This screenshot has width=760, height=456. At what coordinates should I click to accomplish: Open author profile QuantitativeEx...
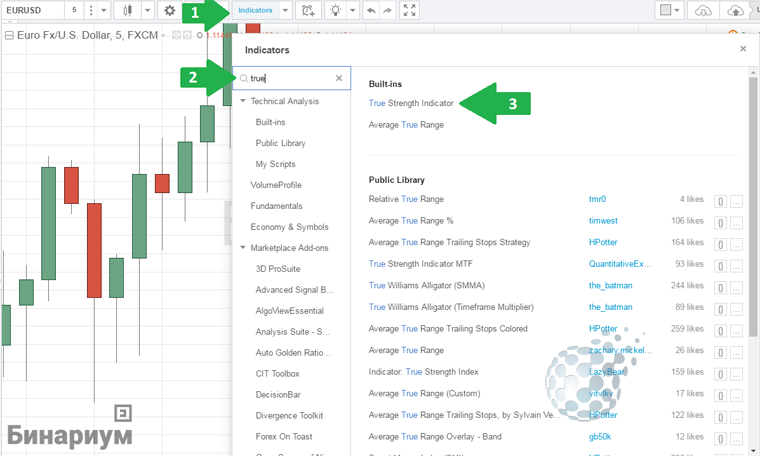coord(620,264)
